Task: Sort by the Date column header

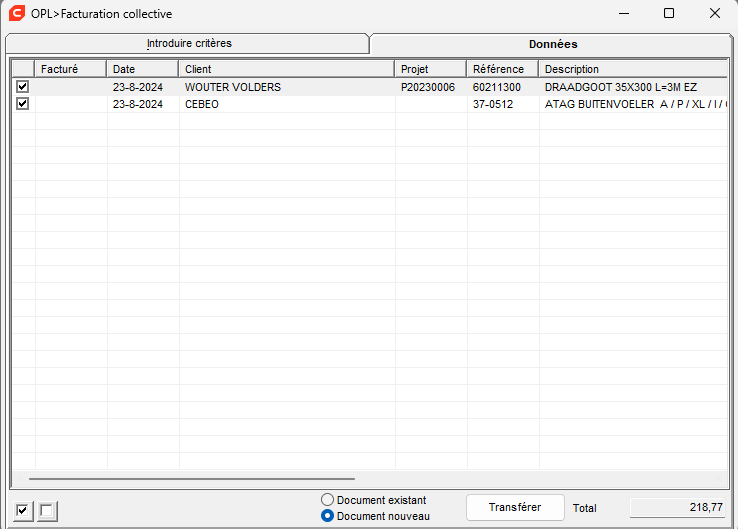Action: [143, 69]
